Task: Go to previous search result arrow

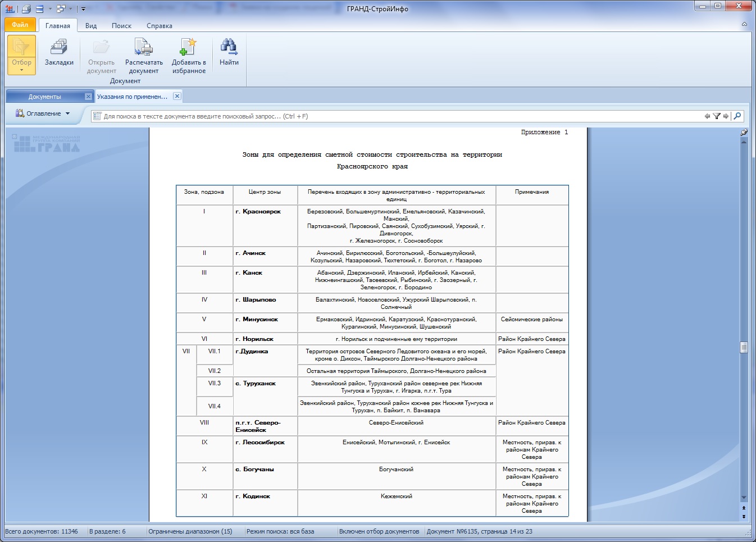Action: (707, 116)
